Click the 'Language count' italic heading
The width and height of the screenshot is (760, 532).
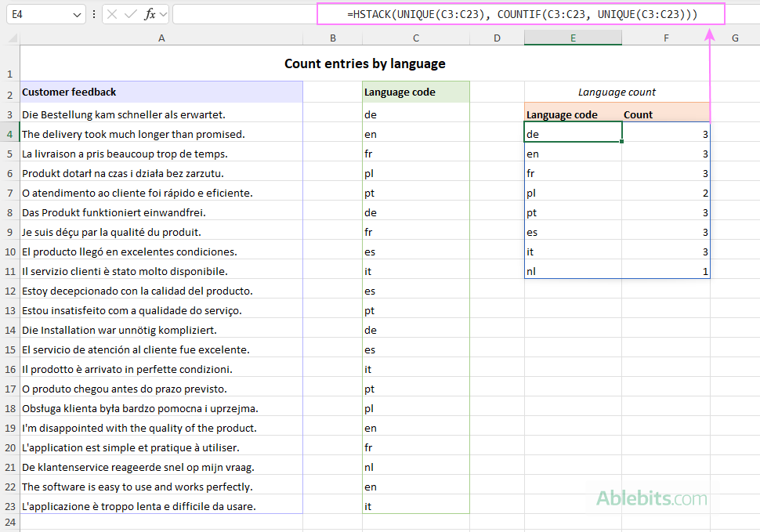pos(617,92)
